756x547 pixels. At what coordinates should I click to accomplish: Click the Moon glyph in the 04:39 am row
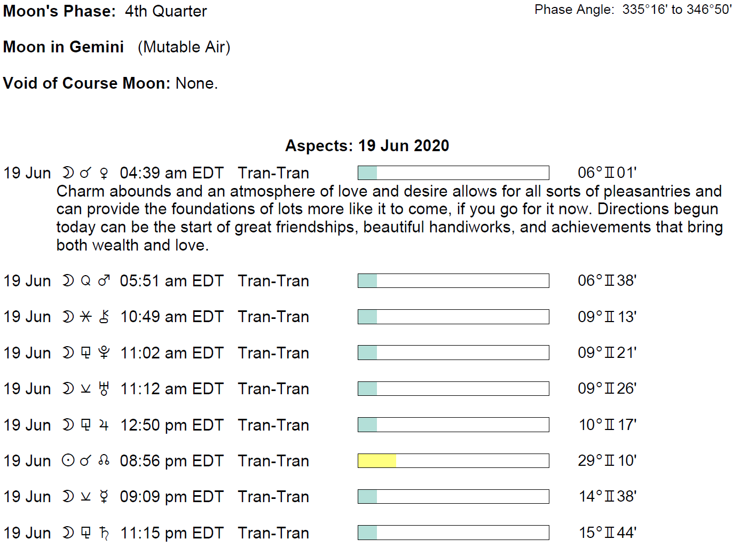[x=68, y=173]
